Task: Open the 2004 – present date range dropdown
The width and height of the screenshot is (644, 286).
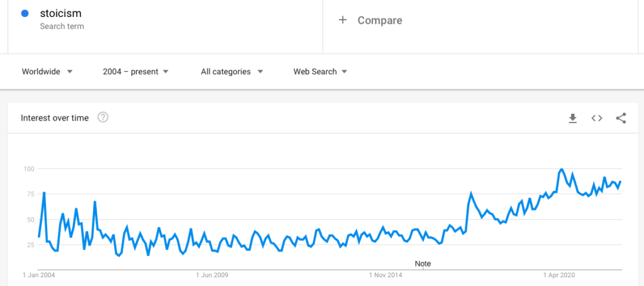Action: tap(136, 72)
